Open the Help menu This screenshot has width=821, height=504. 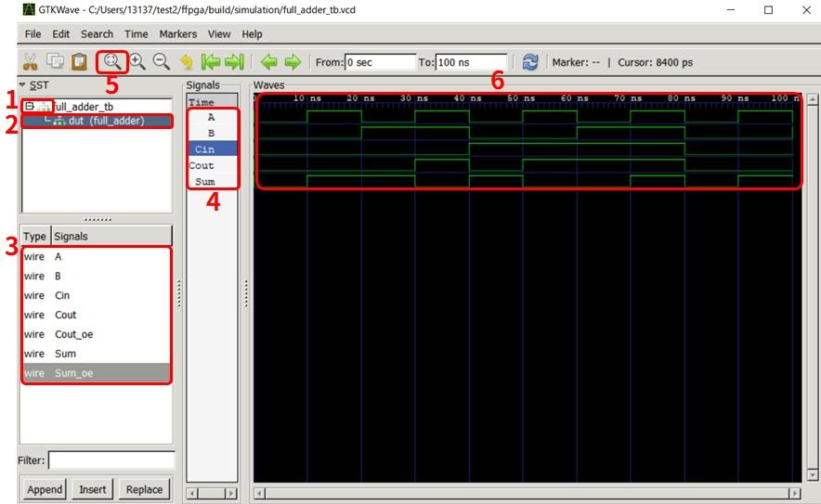pyautogui.click(x=252, y=34)
